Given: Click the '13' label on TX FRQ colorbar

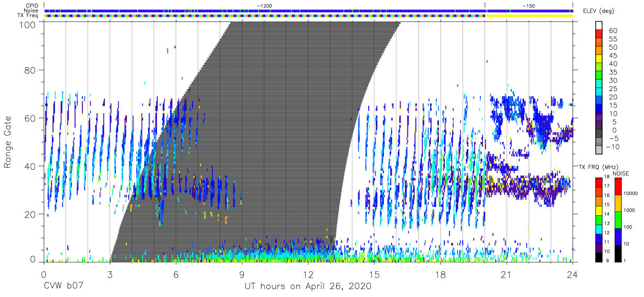Looking at the screenshot, I should coord(607,223).
